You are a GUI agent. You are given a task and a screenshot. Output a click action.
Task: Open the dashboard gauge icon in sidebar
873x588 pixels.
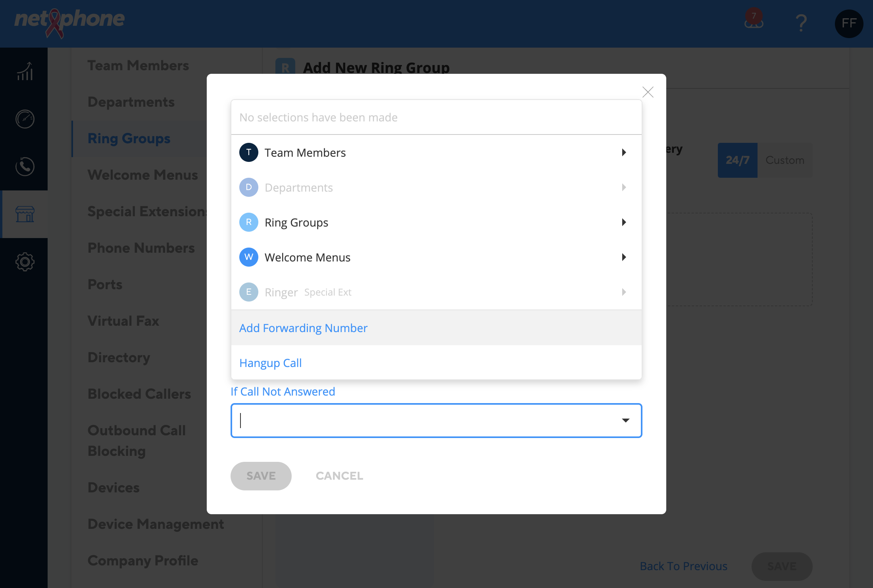tap(25, 119)
